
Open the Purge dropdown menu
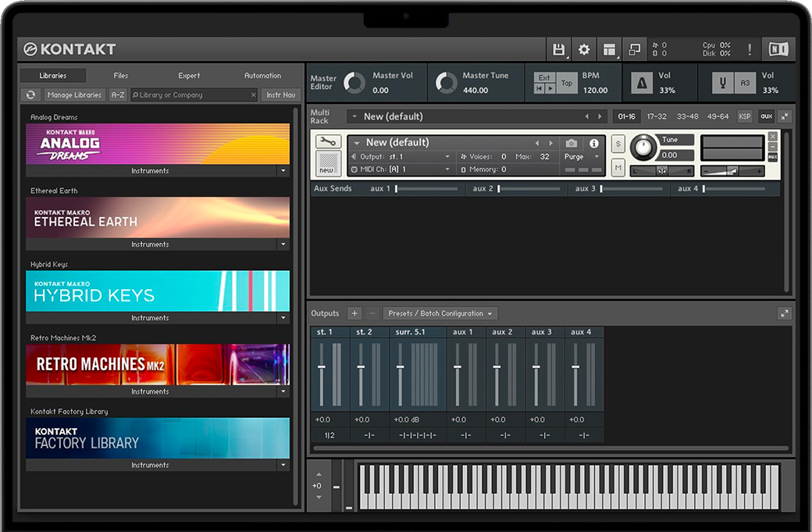(x=582, y=156)
